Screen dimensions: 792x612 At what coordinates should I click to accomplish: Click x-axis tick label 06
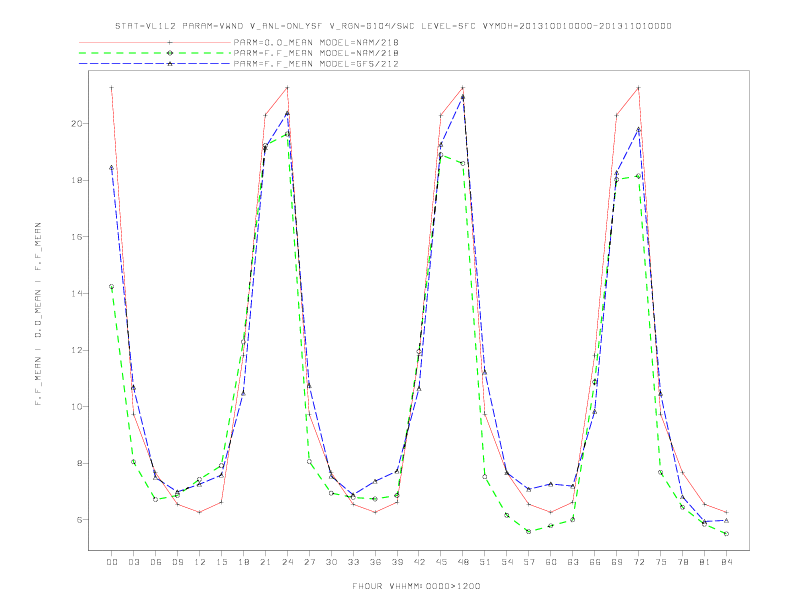156,562
